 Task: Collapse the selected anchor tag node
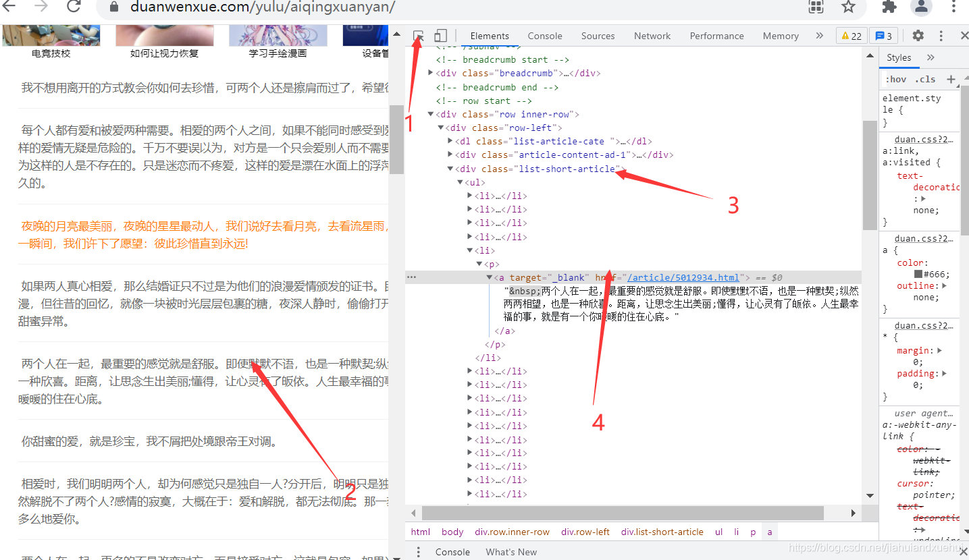pyautogui.click(x=490, y=277)
